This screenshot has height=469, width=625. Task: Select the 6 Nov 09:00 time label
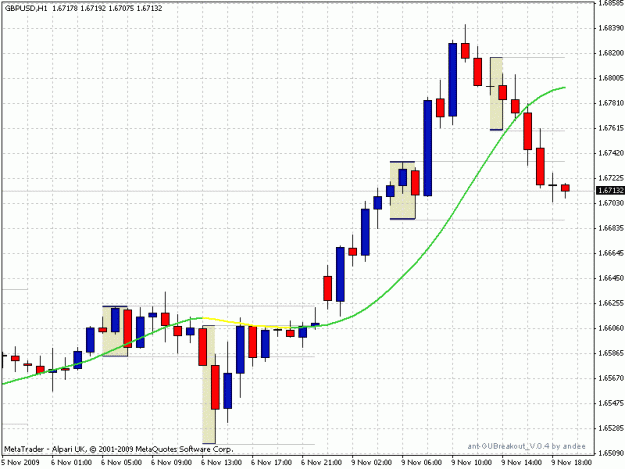(171, 463)
